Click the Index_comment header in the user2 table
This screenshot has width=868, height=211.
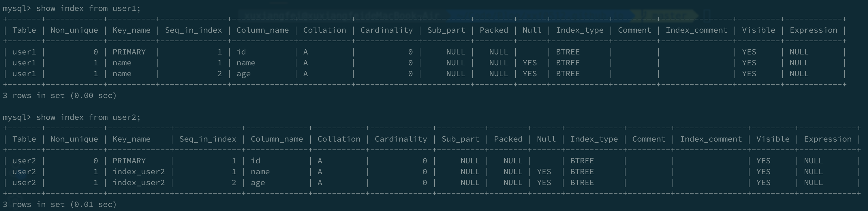point(711,139)
